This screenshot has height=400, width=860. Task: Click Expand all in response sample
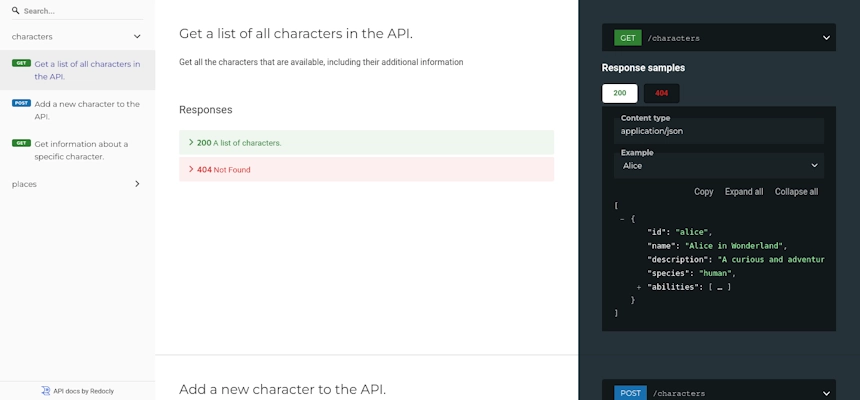744,191
